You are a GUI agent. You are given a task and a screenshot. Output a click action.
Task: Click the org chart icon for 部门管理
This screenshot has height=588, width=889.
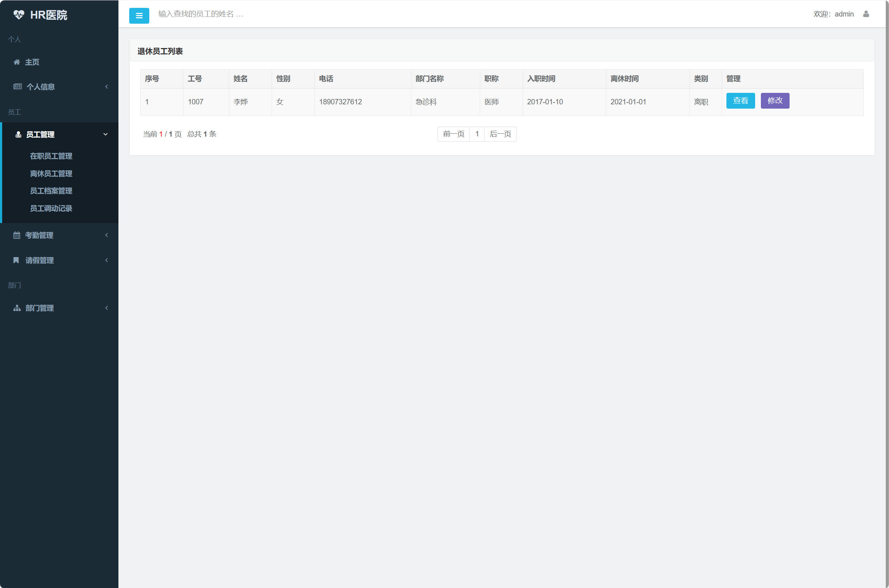pos(17,308)
